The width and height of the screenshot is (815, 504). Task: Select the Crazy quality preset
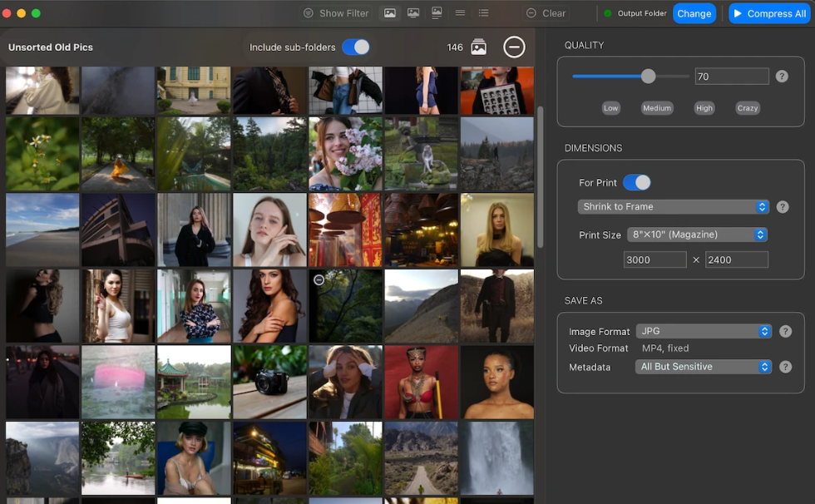tap(747, 107)
